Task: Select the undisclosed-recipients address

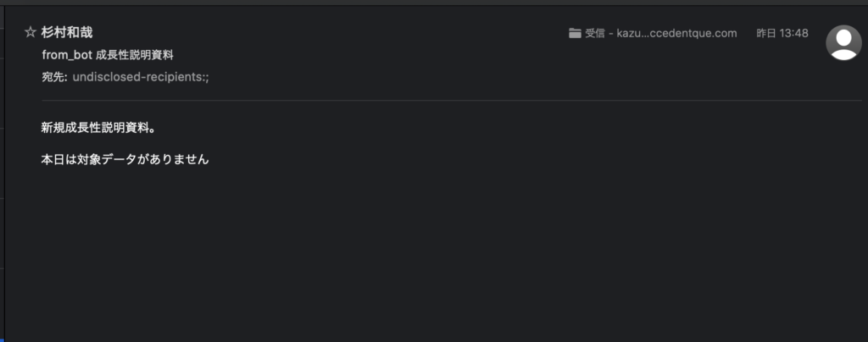Action: tap(141, 77)
